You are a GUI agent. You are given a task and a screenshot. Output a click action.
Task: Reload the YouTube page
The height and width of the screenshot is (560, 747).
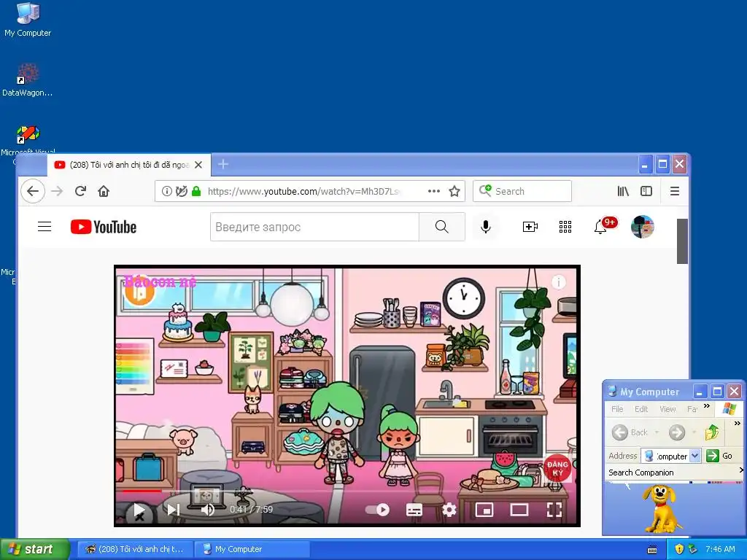[x=80, y=192]
